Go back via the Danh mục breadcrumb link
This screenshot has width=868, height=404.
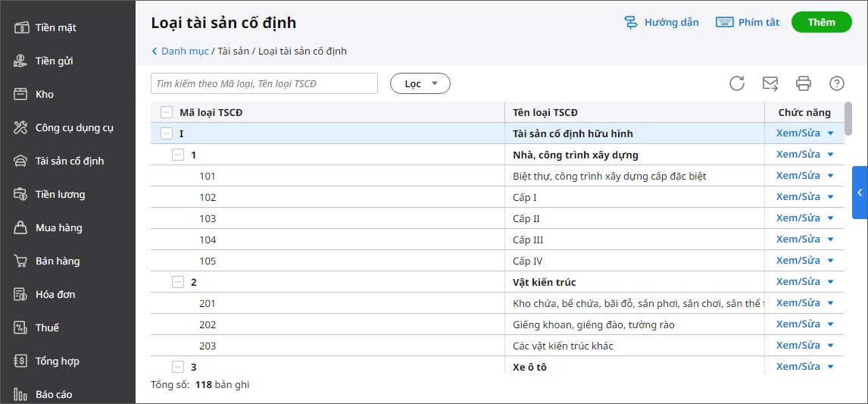(181, 52)
